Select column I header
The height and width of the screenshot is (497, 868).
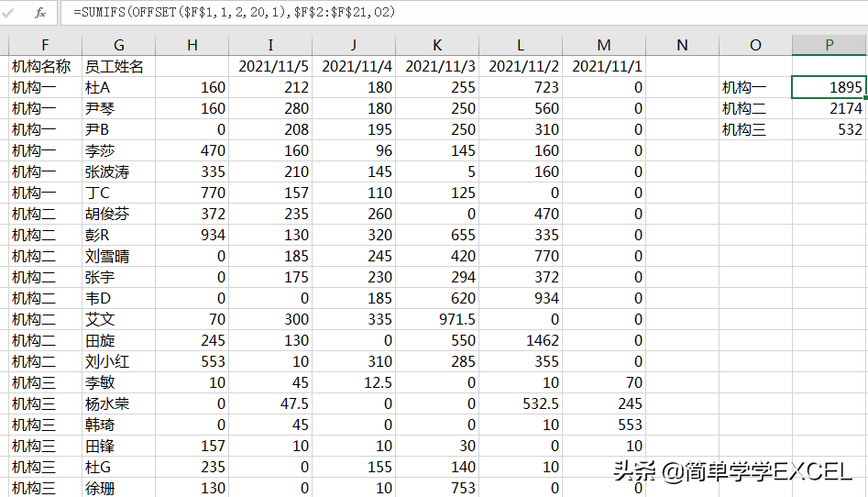(270, 45)
